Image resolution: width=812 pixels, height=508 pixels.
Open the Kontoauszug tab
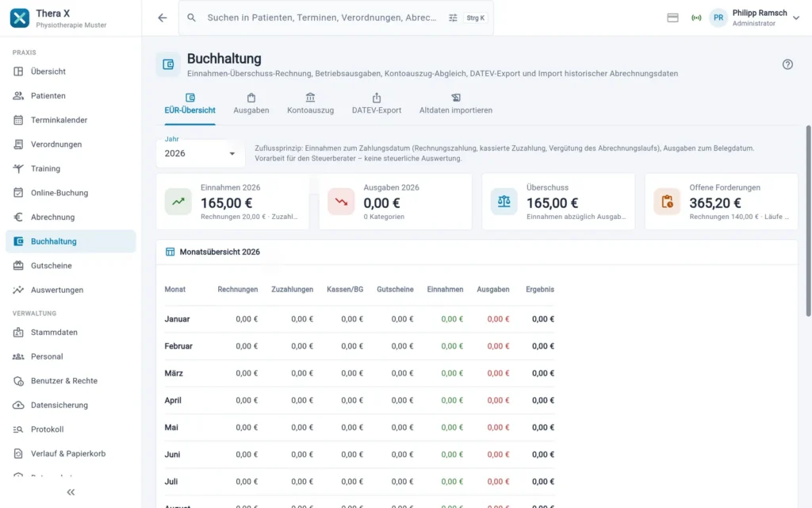310,104
